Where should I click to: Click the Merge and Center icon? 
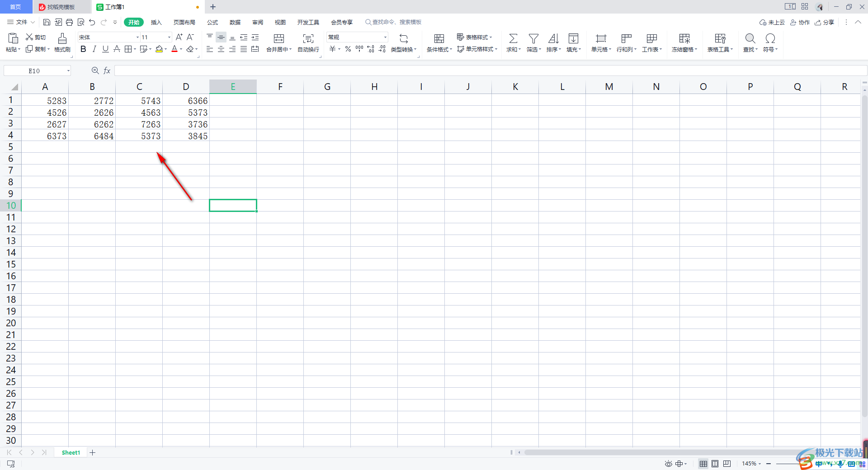(x=279, y=38)
